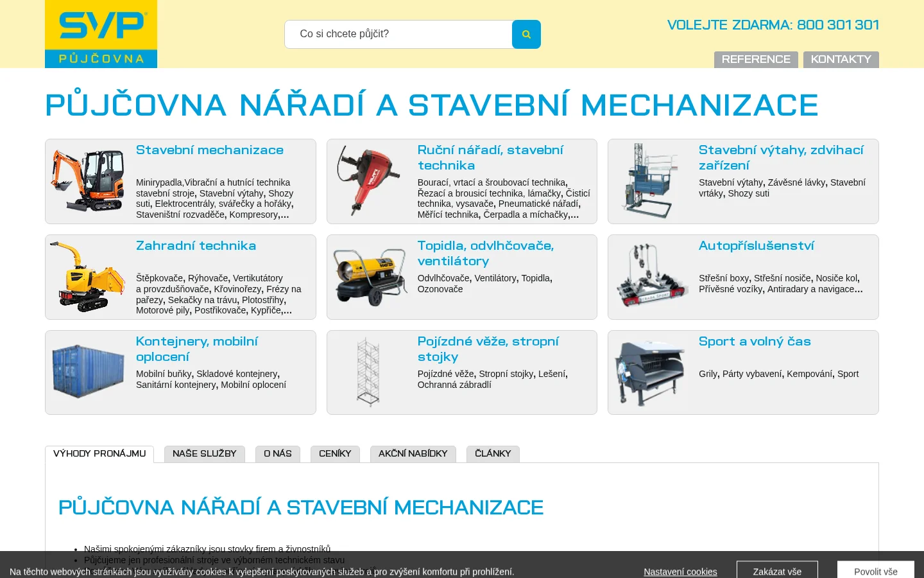
Task: Open Ruční nářadí, stavební technika heading
Action: pyautogui.click(x=490, y=157)
